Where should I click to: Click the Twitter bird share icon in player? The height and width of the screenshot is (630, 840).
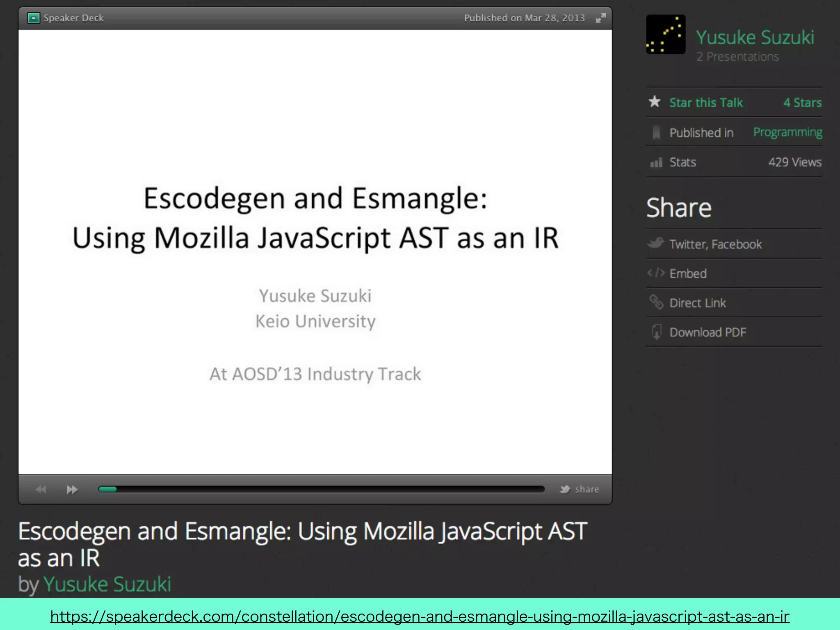click(565, 489)
